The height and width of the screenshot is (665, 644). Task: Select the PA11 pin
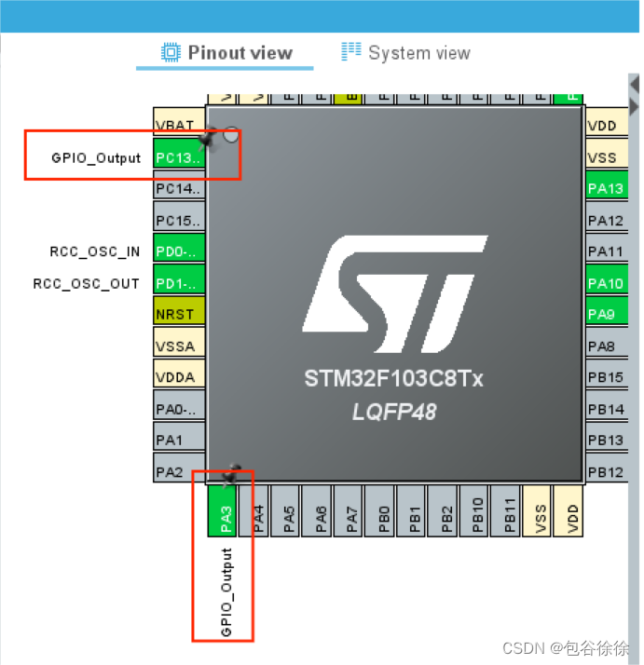coord(607,248)
